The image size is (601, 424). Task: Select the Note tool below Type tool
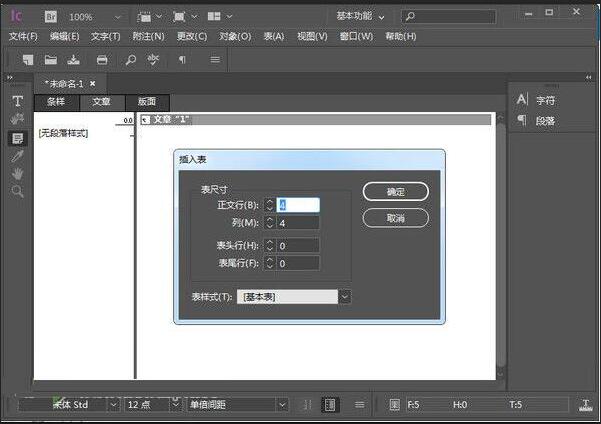click(17, 119)
